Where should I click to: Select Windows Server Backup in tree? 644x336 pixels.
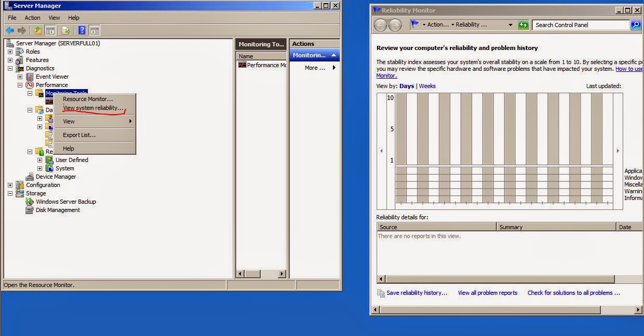[x=66, y=202]
